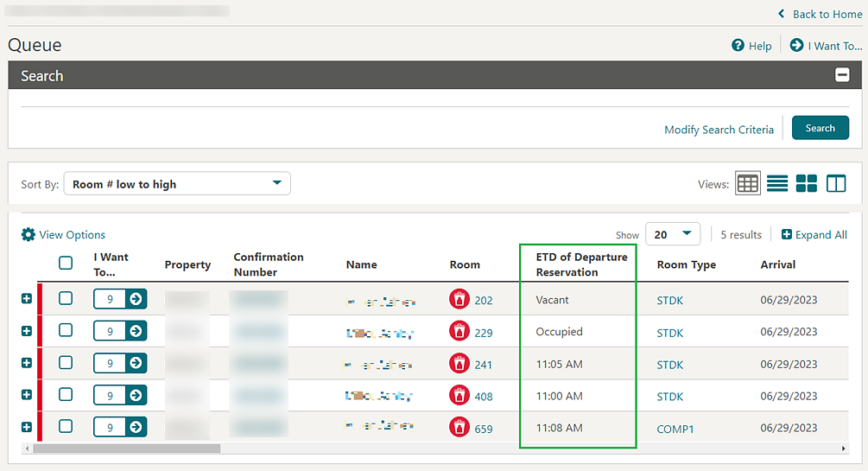868x471 pixels.
Task: Click the 5 results count text
Action: 741,235
